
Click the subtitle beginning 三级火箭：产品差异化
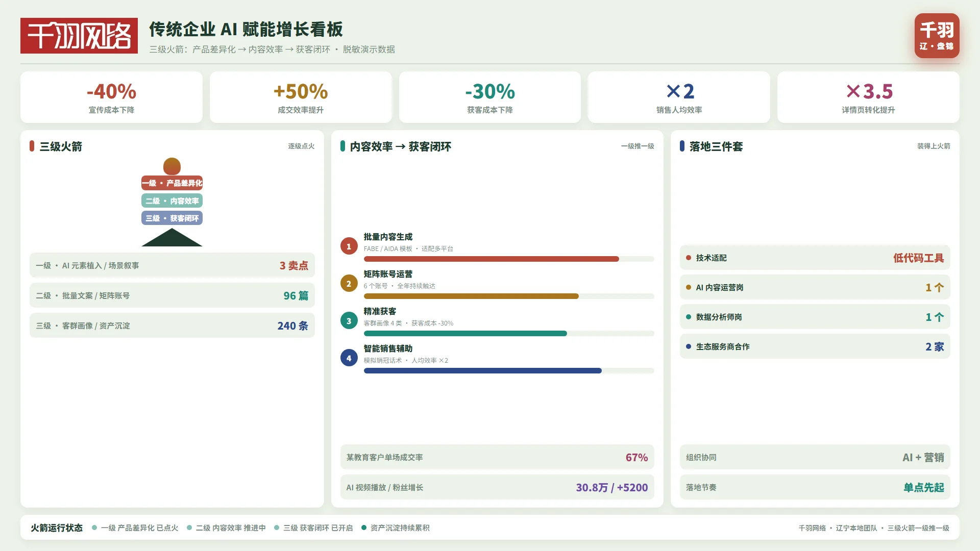272,49
